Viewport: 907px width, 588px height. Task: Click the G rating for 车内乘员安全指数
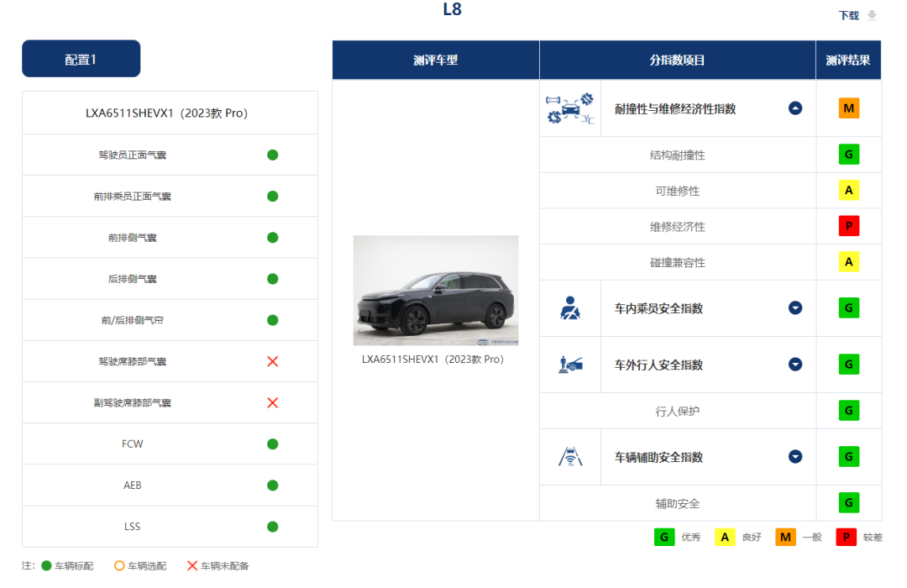848,308
